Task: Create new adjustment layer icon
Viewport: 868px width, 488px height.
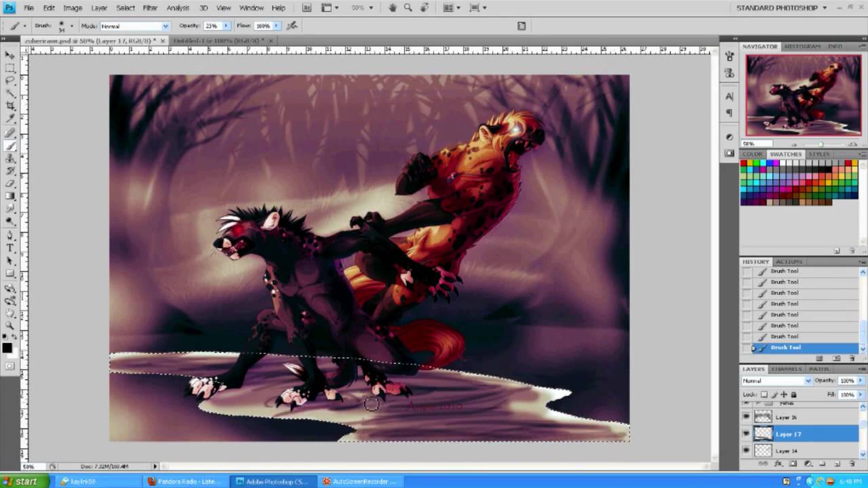Action: (808, 464)
